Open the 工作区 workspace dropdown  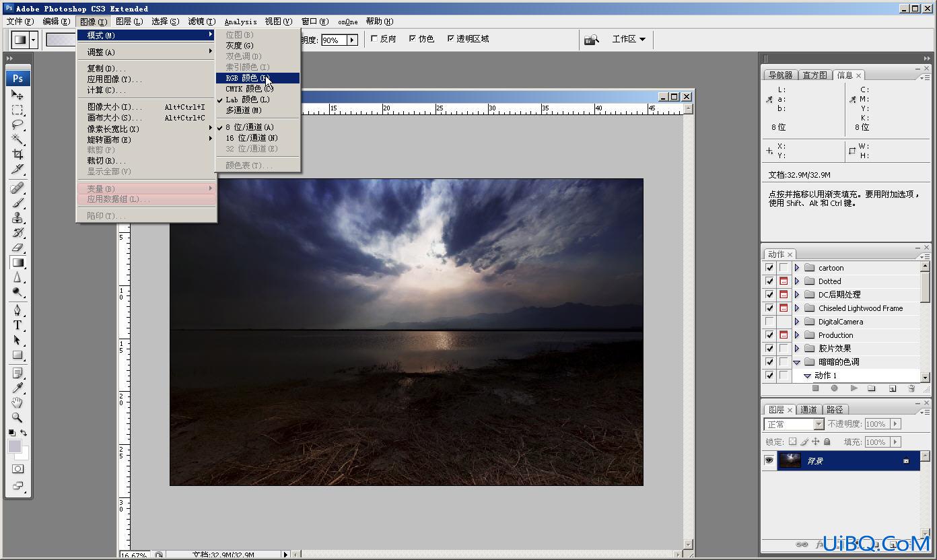629,39
